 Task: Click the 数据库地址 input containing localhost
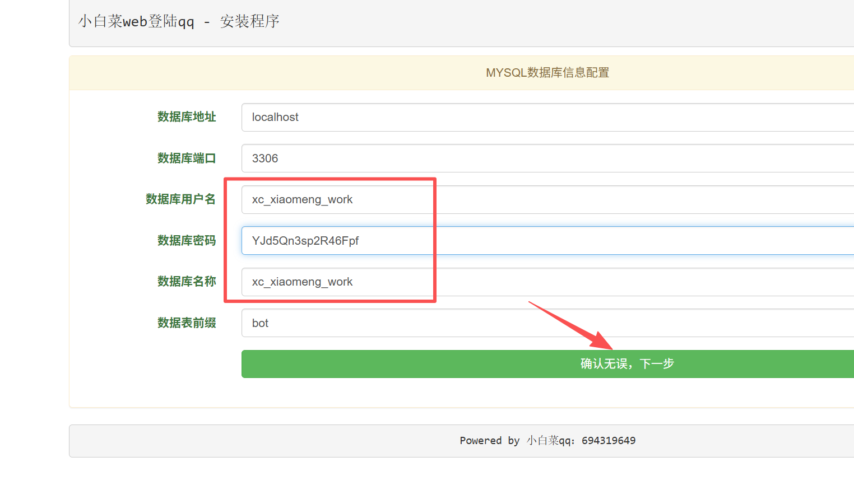click(546, 117)
